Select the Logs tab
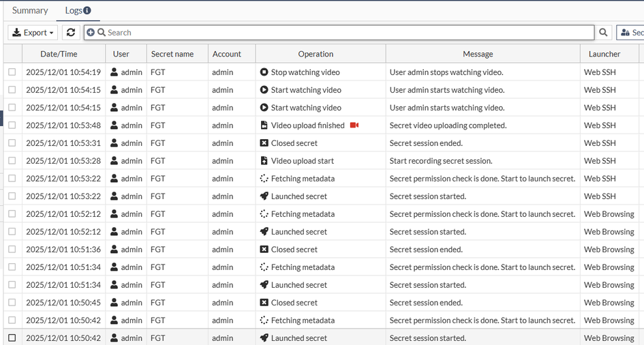 pyautogui.click(x=73, y=11)
